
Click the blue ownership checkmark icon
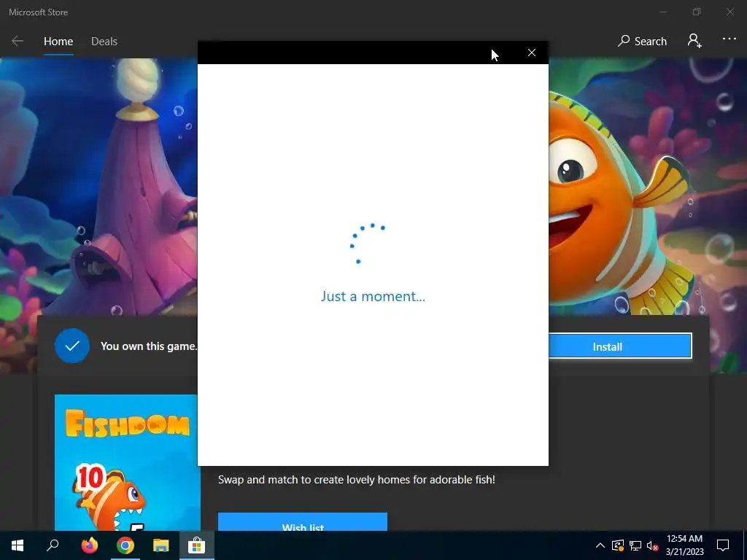click(x=72, y=346)
